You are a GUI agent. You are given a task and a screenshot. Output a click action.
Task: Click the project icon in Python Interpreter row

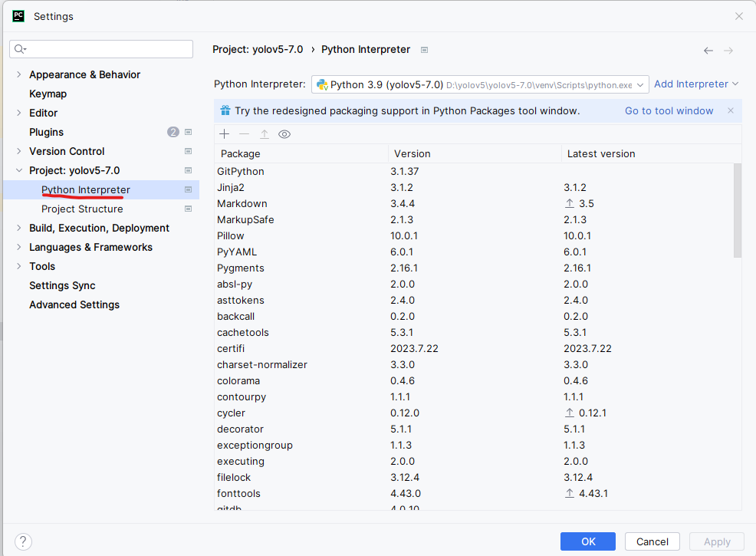pyautogui.click(x=189, y=189)
